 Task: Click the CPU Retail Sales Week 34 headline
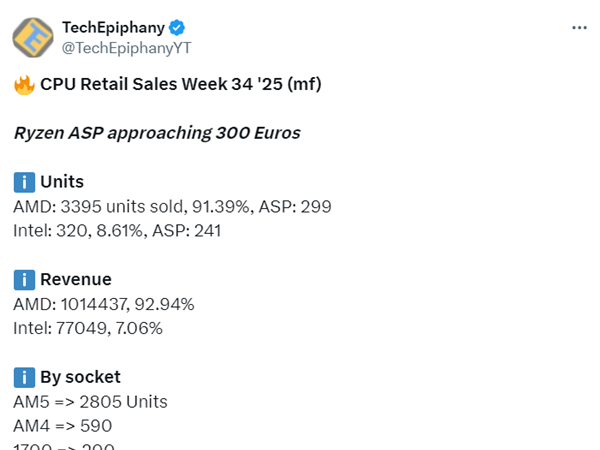coord(181,84)
